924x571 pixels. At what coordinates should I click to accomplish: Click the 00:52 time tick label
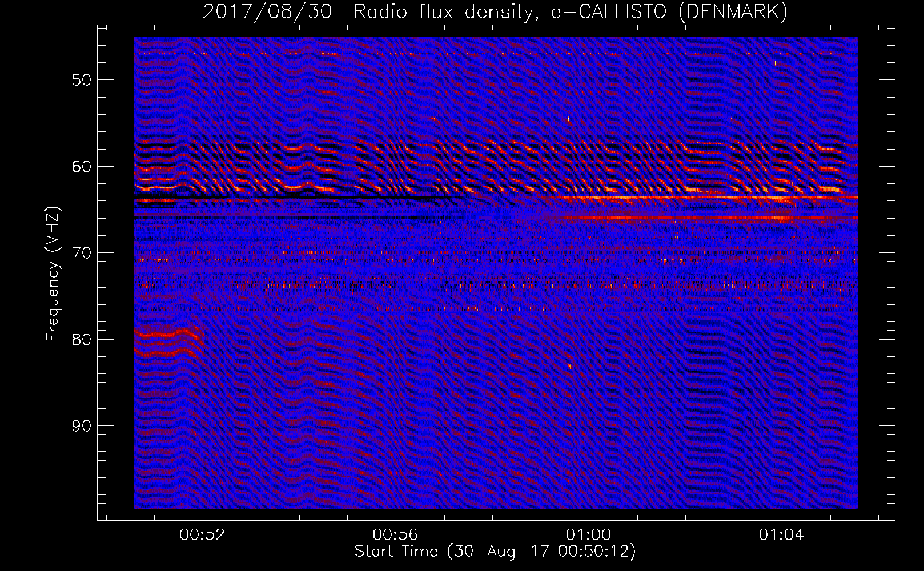[202, 534]
